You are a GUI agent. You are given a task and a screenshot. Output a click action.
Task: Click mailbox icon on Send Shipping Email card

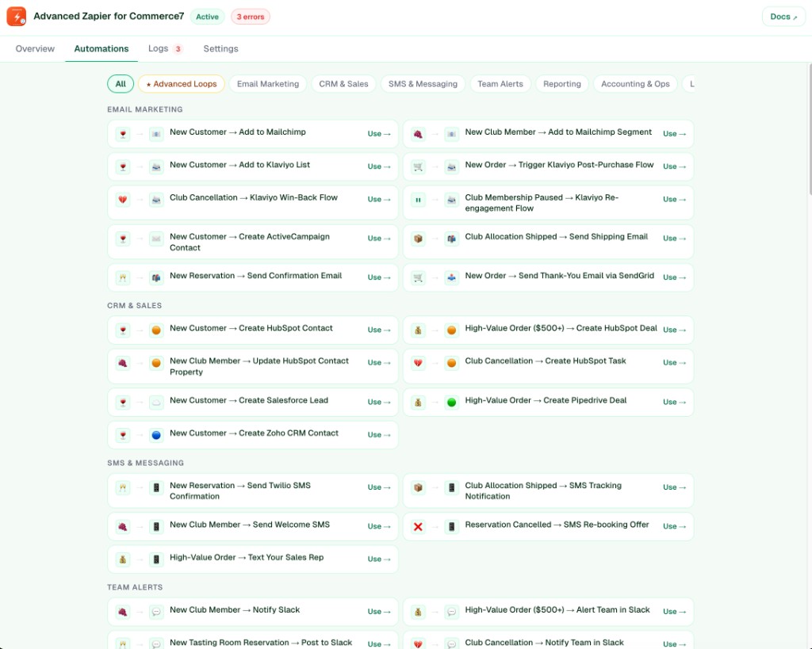[451, 239]
